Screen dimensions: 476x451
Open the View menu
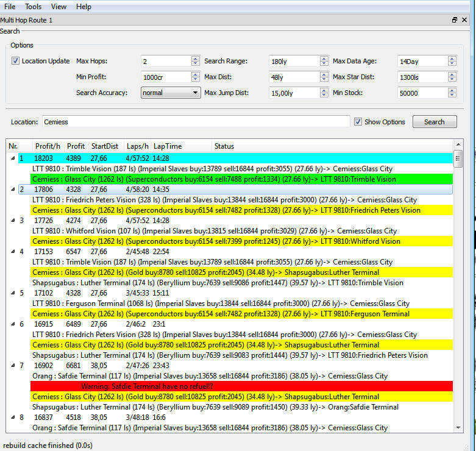[x=59, y=6]
